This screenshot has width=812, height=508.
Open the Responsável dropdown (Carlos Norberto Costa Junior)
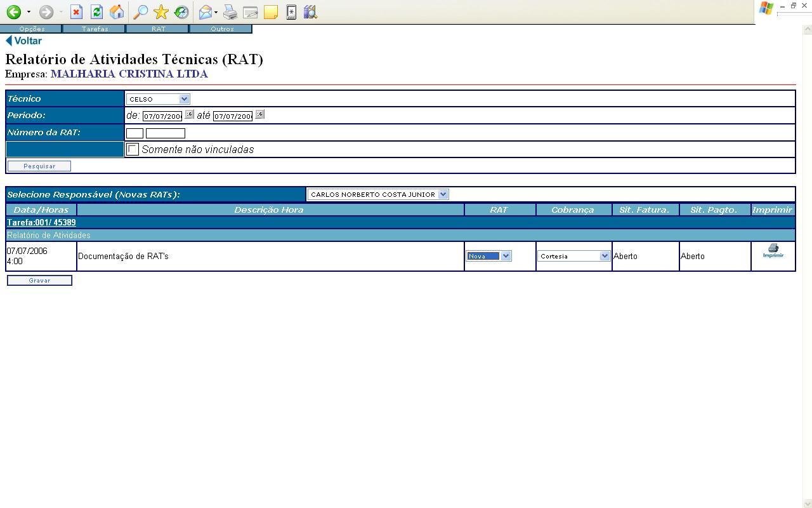(378, 194)
